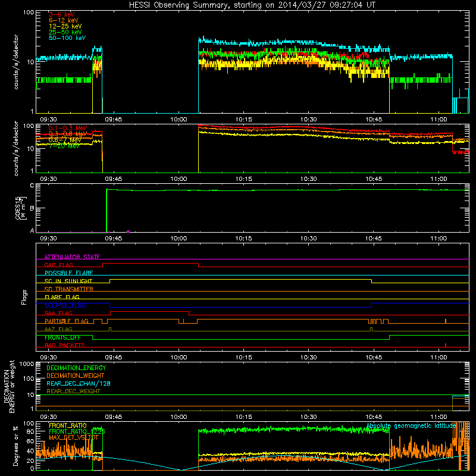This screenshot has height=476, width=476.
Task: Click the 10:30 time label under decimation panel
Action: (309, 417)
